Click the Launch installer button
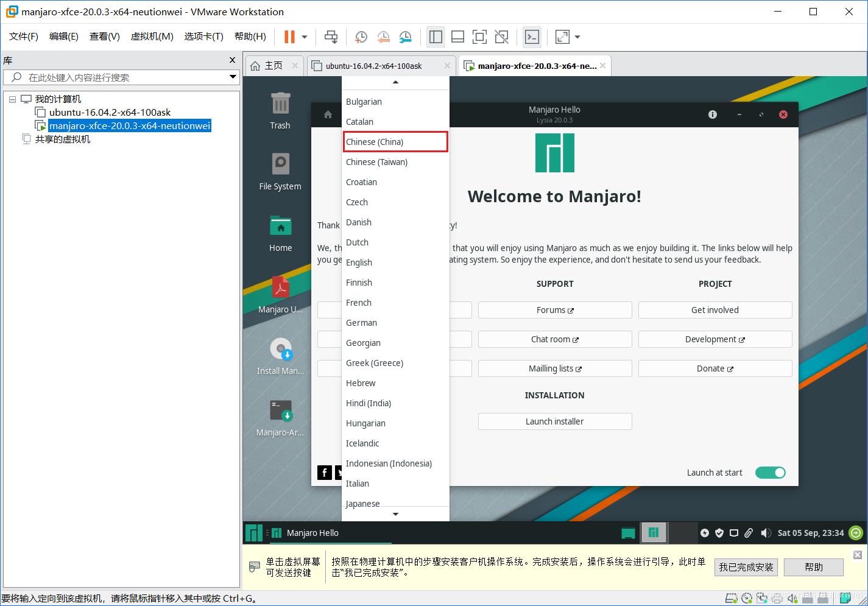 (x=555, y=421)
